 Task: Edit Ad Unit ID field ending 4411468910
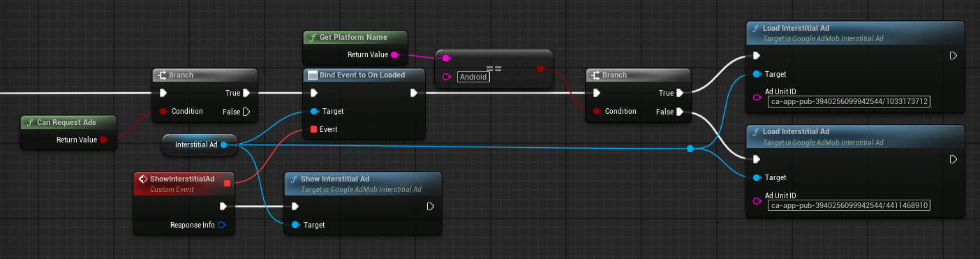coord(849,205)
